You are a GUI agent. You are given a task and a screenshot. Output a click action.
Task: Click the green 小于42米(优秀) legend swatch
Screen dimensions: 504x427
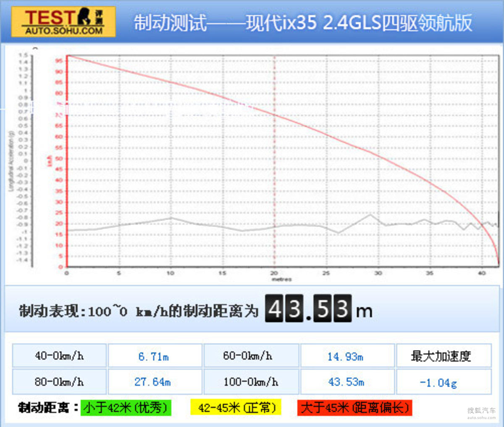[126, 408]
